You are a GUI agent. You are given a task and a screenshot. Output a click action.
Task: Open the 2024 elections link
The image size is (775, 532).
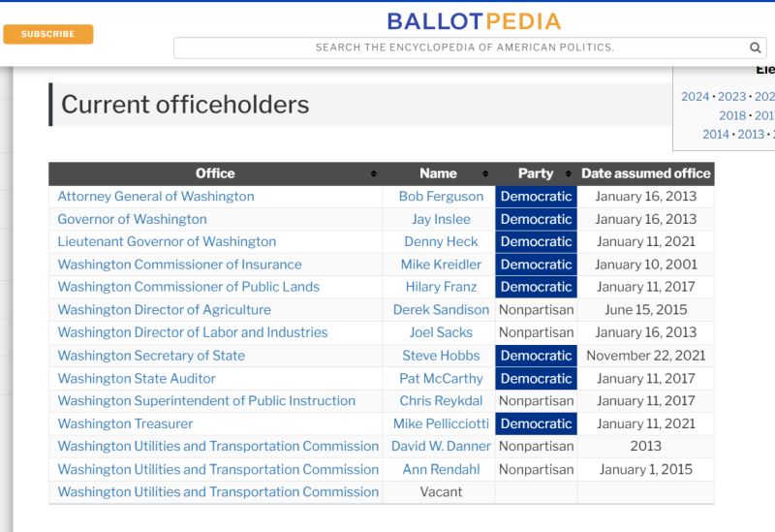pos(695,96)
